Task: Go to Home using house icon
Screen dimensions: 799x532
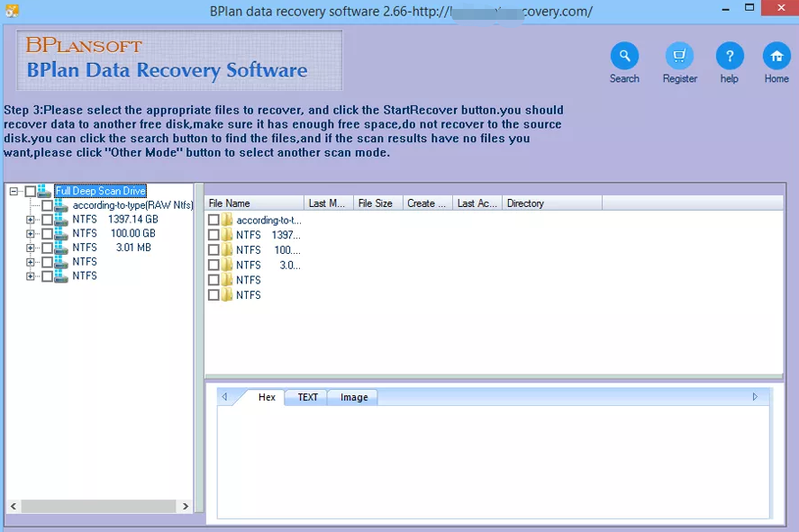Action: pyautogui.click(x=776, y=56)
